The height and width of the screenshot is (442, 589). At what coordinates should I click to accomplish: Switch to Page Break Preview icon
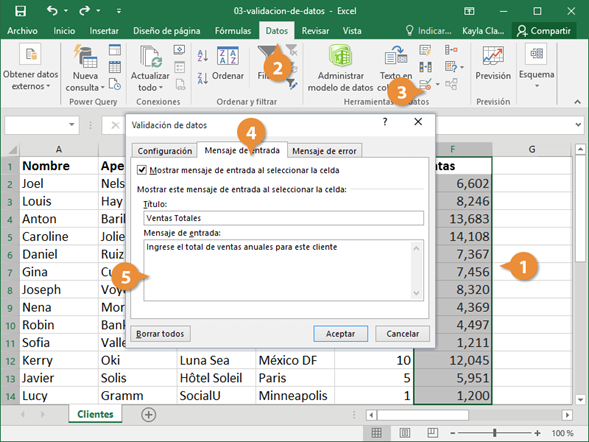(432, 433)
